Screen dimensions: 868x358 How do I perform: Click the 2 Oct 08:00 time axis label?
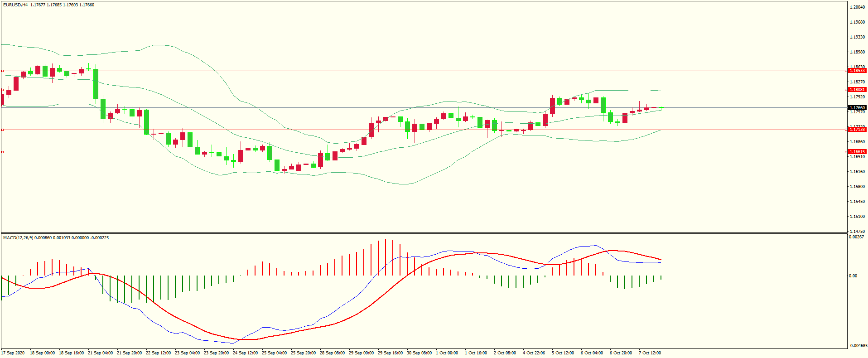(505, 353)
